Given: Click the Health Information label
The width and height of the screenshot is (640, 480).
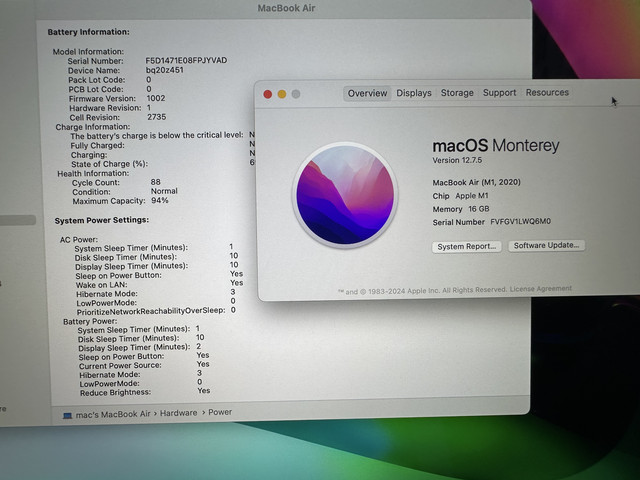Looking at the screenshot, I should tap(93, 173).
